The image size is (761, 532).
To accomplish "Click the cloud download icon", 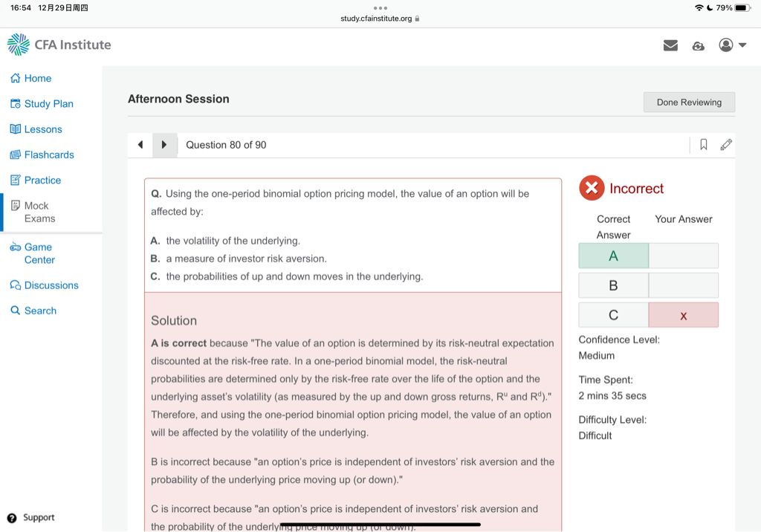I will pyautogui.click(x=698, y=45).
